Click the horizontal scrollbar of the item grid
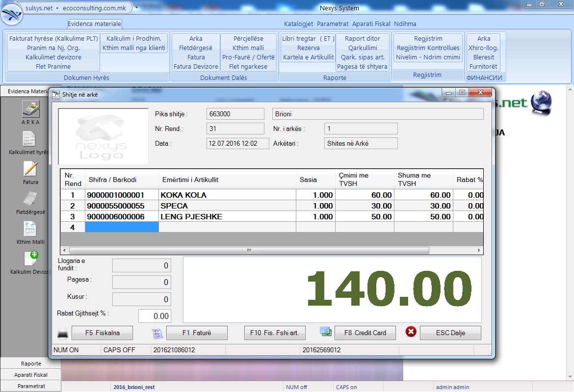Viewport: 574px width, 392px height. coord(249,250)
